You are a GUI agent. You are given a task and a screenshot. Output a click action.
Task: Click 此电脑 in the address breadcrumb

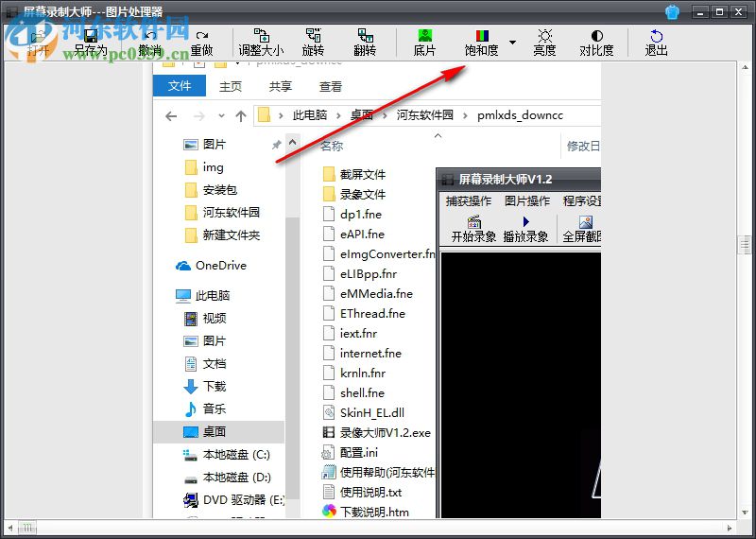[310, 115]
